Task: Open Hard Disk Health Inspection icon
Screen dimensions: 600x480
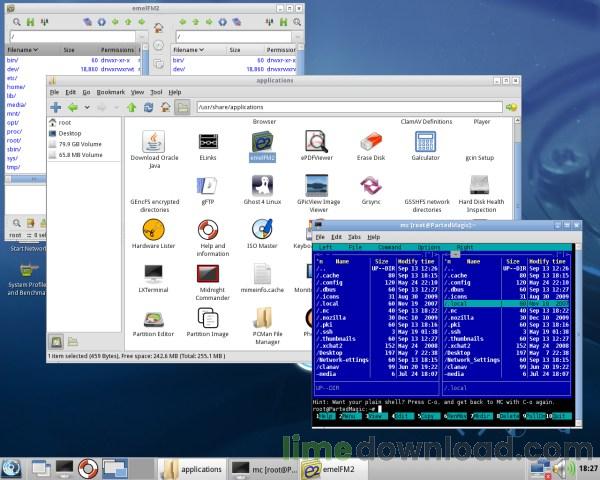Action: click(480, 186)
